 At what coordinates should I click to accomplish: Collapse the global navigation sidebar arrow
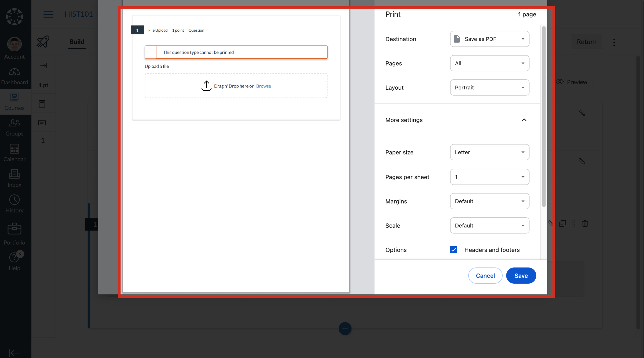pos(14,352)
